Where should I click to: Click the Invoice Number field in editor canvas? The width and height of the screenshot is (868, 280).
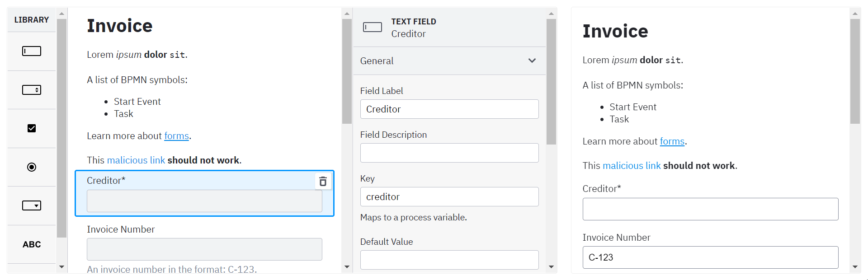(x=204, y=249)
